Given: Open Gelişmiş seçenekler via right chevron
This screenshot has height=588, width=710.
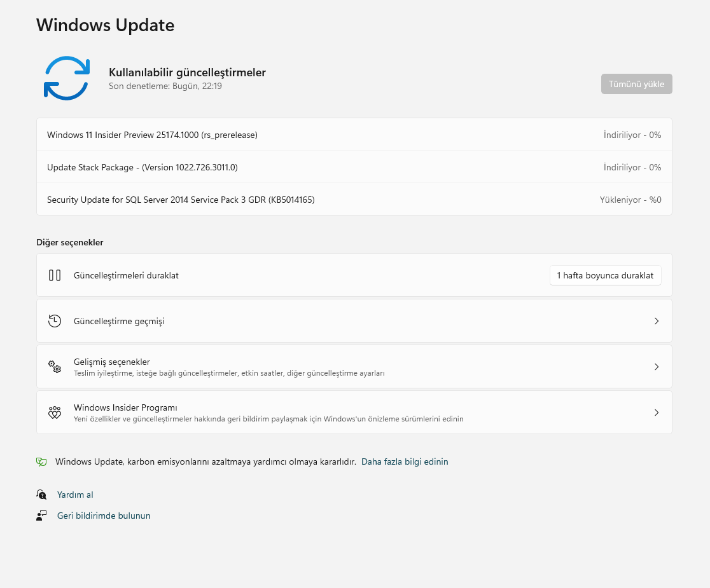Looking at the screenshot, I should point(657,367).
